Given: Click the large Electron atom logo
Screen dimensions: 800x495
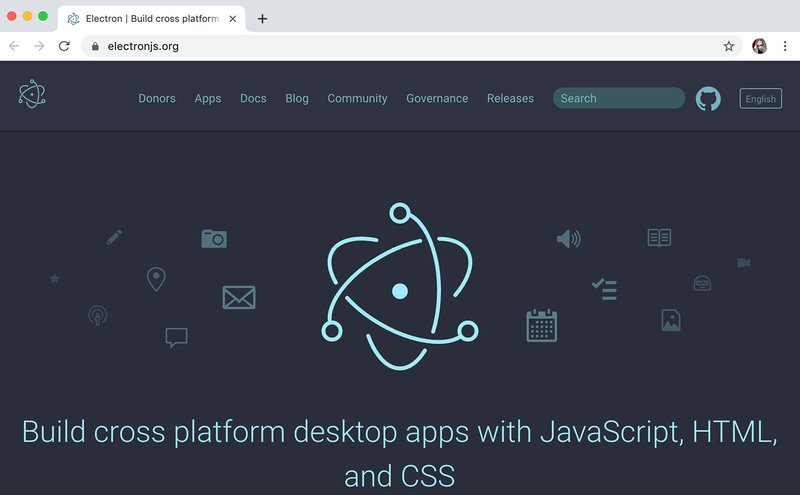Looking at the screenshot, I should coord(399,286).
